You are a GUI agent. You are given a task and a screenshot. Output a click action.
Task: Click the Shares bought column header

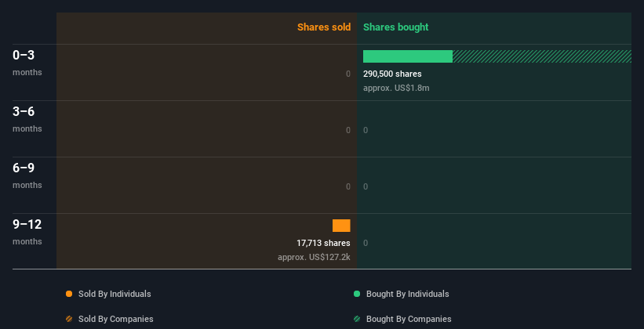[x=395, y=27]
